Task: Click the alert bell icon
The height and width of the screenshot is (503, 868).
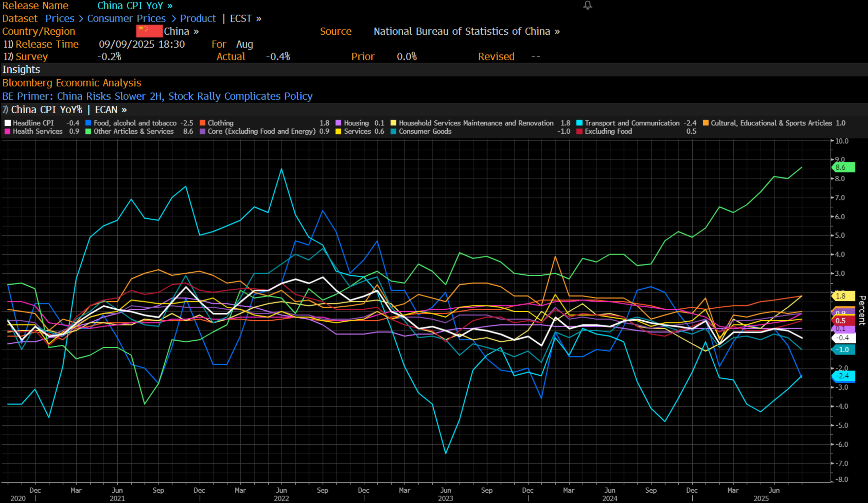Action: pyautogui.click(x=587, y=5)
